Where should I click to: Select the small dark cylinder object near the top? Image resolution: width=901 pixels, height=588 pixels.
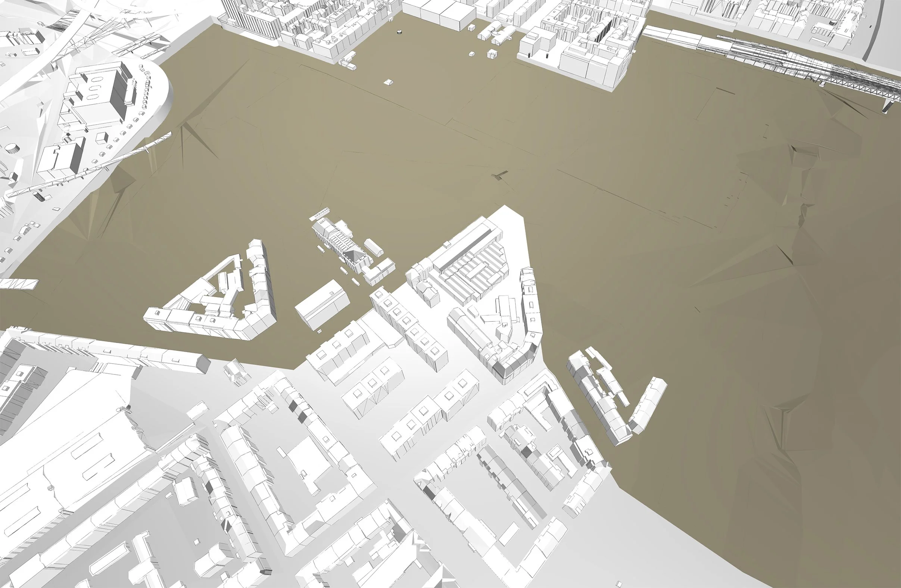click(x=399, y=32)
